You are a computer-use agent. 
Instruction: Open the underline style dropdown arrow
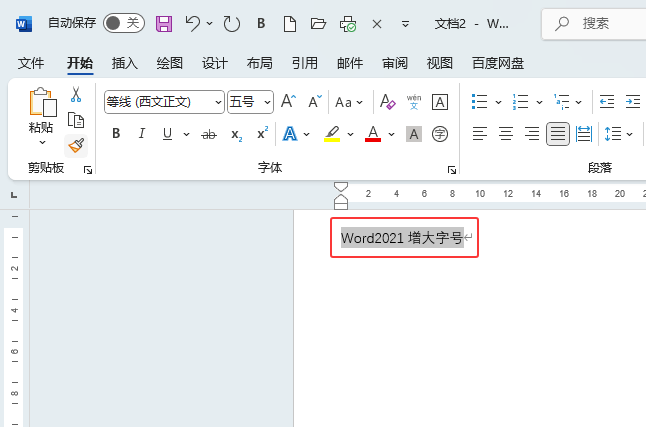tap(186, 134)
